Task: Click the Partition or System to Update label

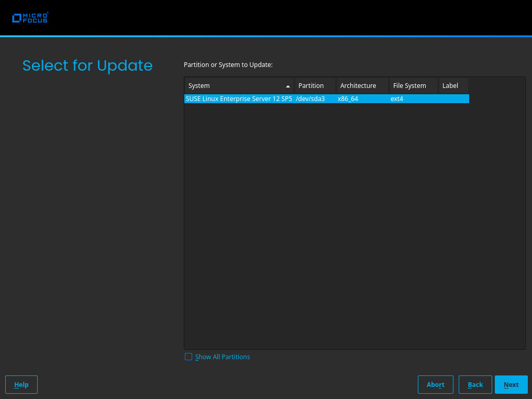Action: [x=228, y=65]
